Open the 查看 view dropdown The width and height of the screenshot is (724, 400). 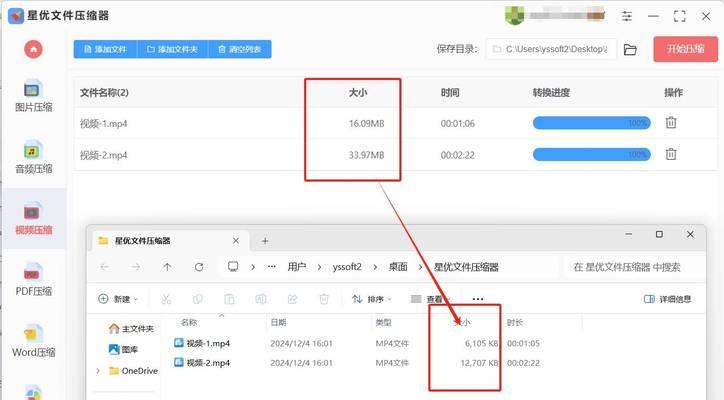click(x=430, y=299)
